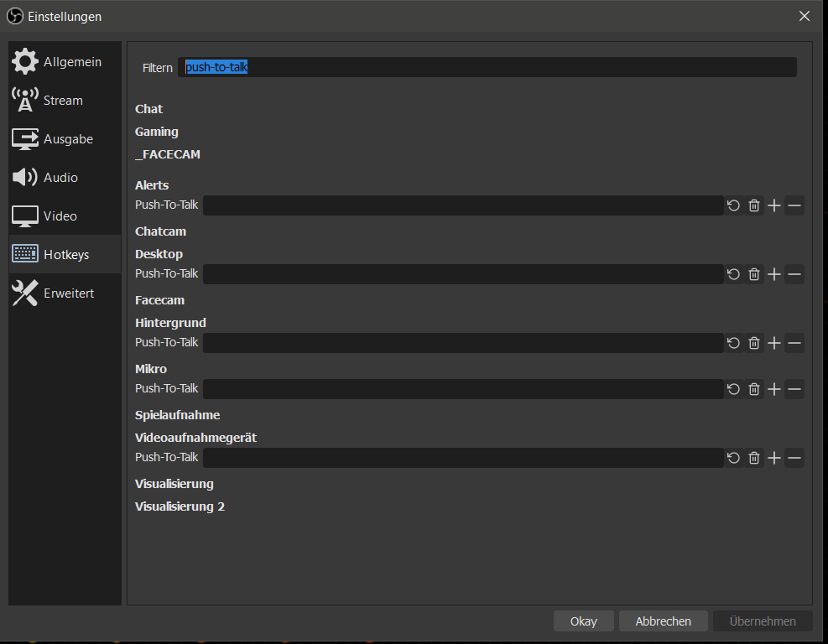Click the _FACECAM heading
The width and height of the screenshot is (828, 644).
click(168, 154)
